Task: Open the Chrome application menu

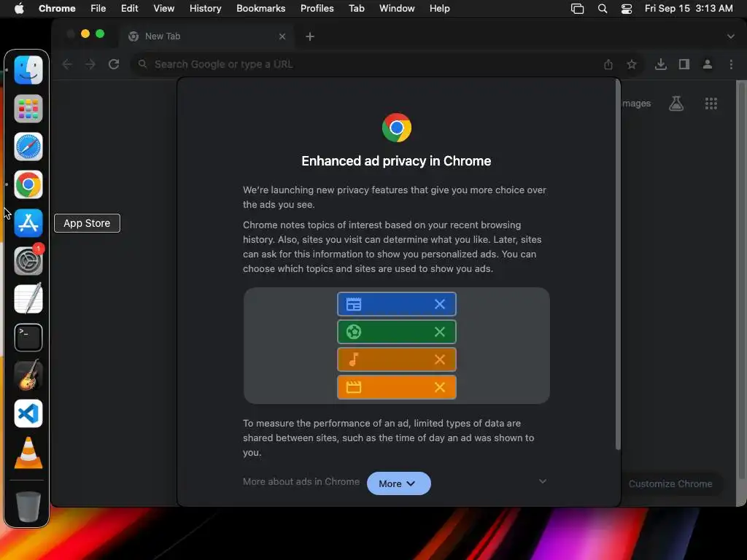Action: pos(57,9)
